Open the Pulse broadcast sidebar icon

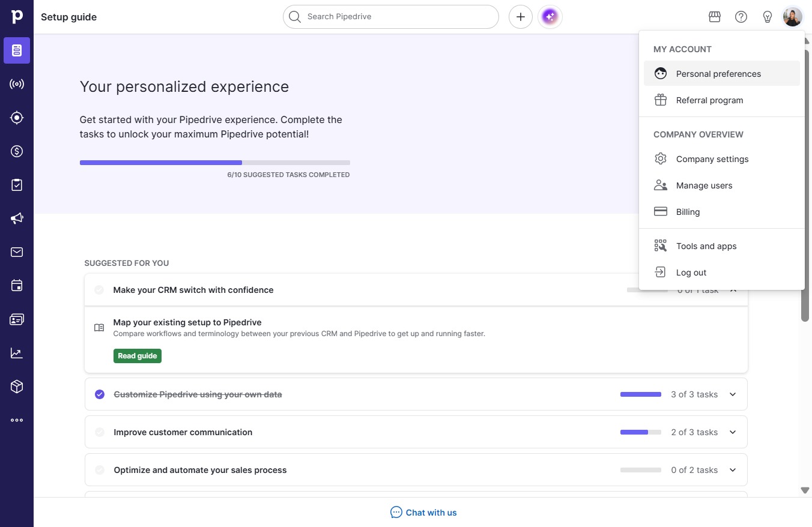pyautogui.click(x=17, y=84)
